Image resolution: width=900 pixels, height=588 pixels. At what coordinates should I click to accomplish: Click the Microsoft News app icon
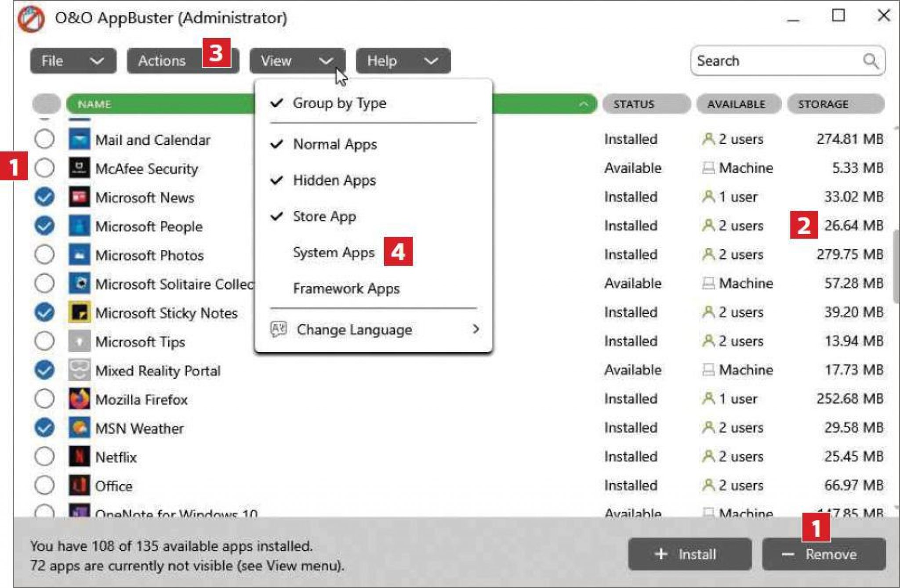pos(80,197)
